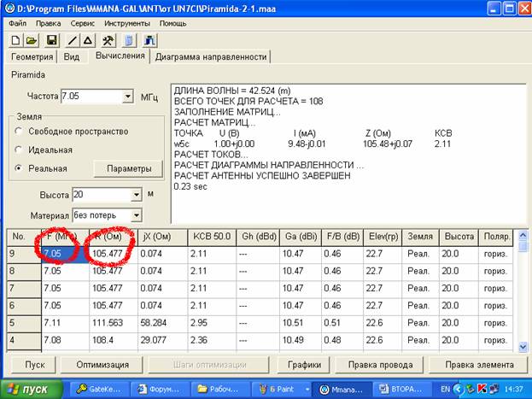This screenshot has width=532, height=399.
Task: Click the New file toolbar icon
Action: (15, 40)
